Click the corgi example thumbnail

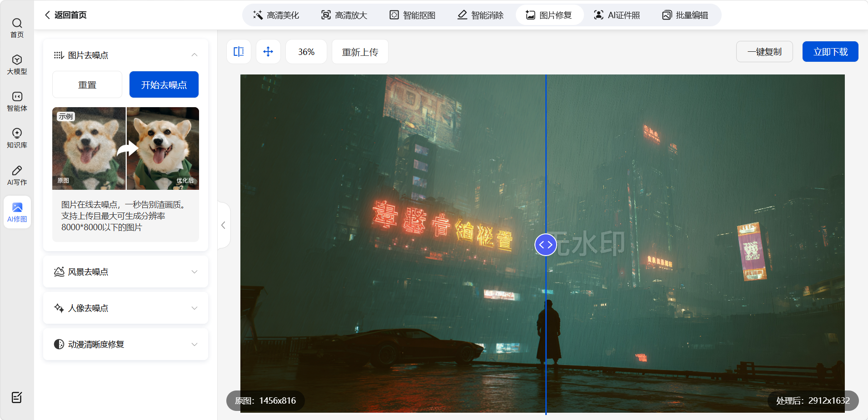pos(125,148)
